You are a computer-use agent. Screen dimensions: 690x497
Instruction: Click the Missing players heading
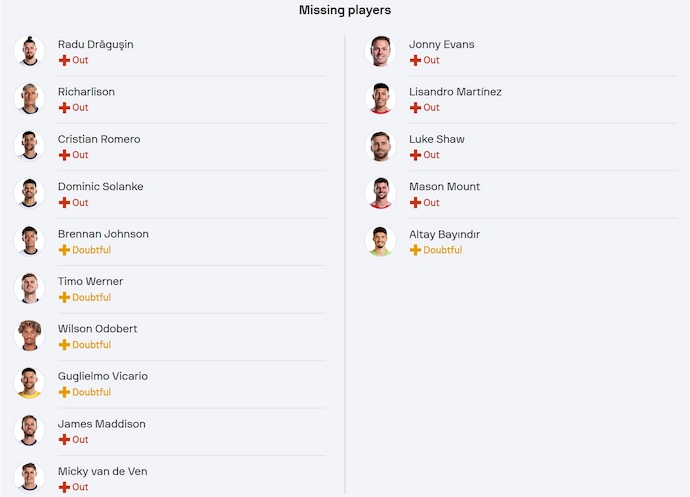[x=345, y=10]
